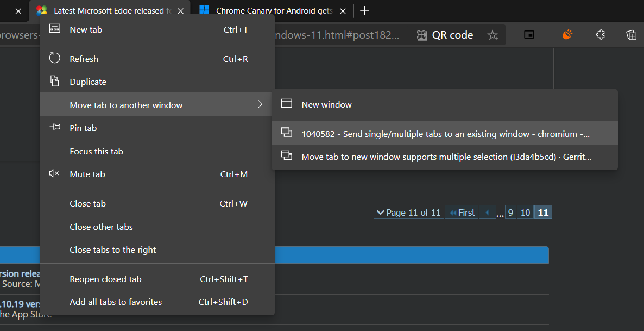Open the QR code generator
The image size is (644, 331).
[x=445, y=35]
